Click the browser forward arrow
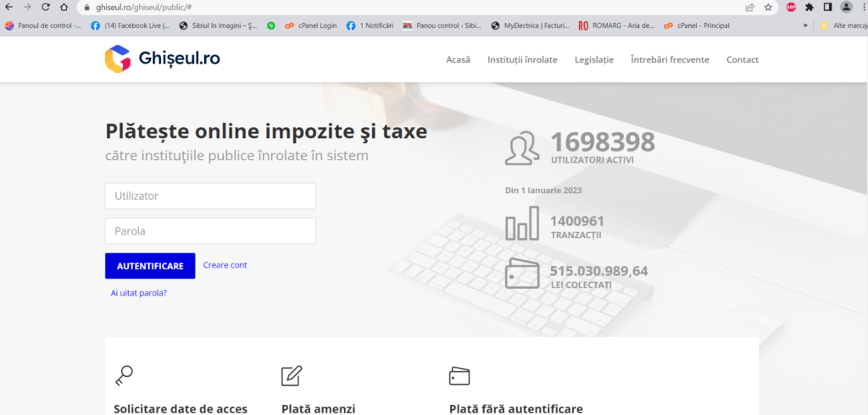 [27, 7]
